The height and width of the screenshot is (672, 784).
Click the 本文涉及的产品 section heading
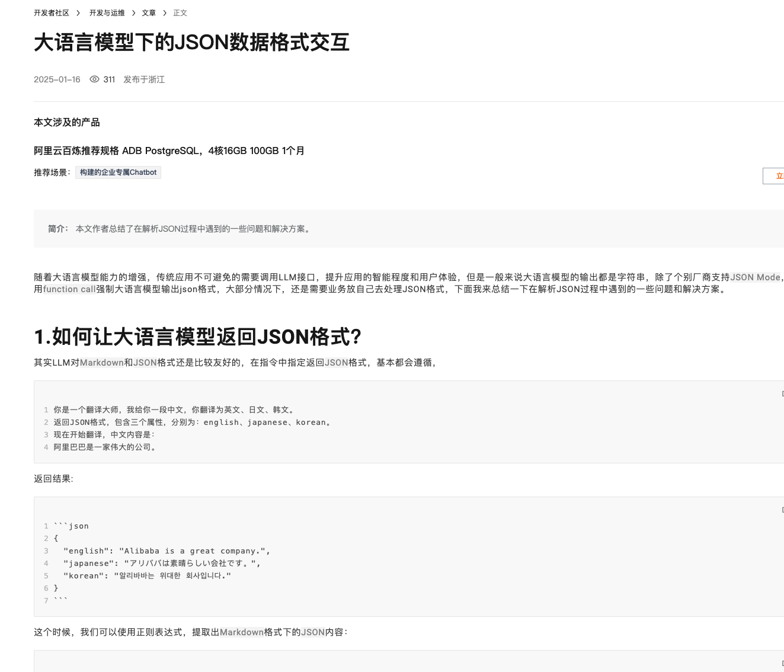pos(67,123)
